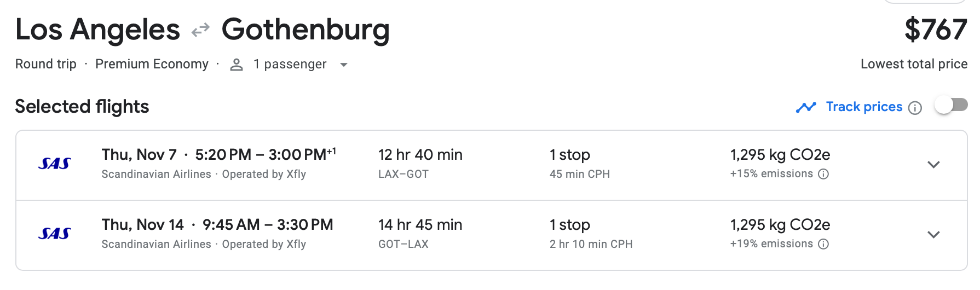This screenshot has height=290, width=980.
Task: Click the round-trip swap arrows icon
Action: [200, 30]
